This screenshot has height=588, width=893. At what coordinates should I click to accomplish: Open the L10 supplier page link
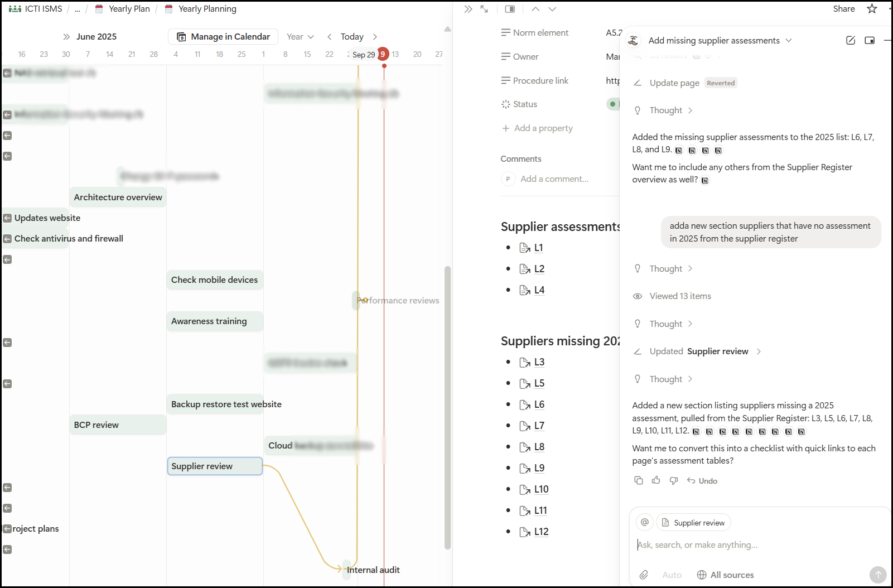point(541,489)
